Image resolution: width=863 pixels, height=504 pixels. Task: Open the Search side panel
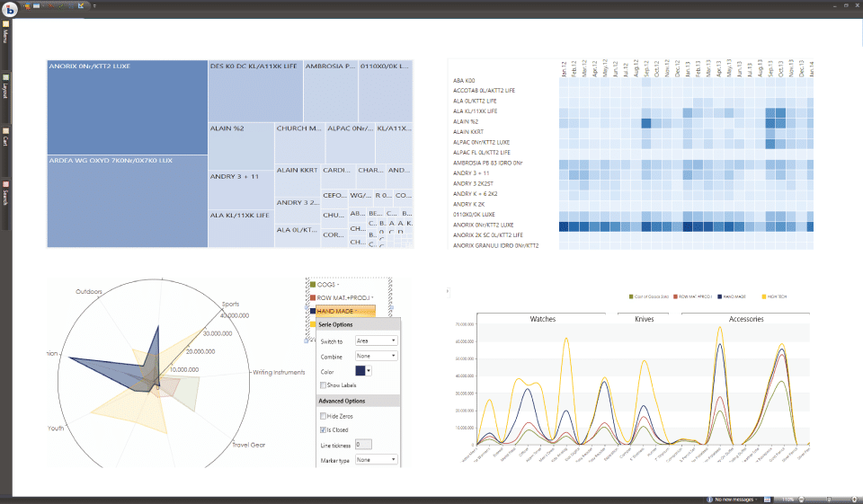tap(5, 195)
